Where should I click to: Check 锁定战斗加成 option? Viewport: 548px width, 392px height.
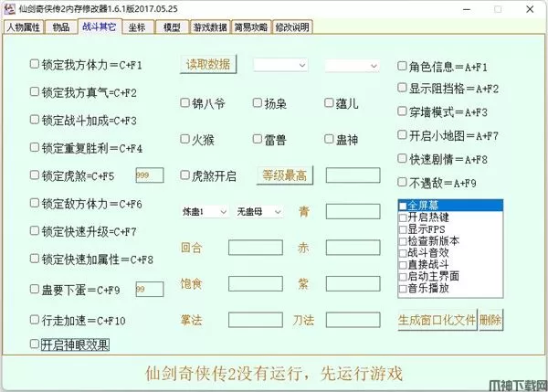click(x=35, y=120)
